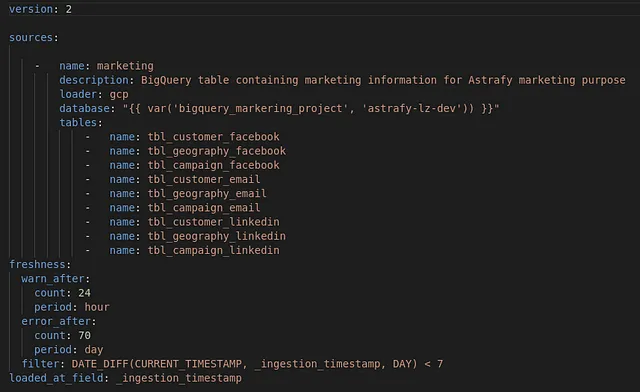
Task: Click the word 'BigQuery' in the description
Action: (166, 80)
